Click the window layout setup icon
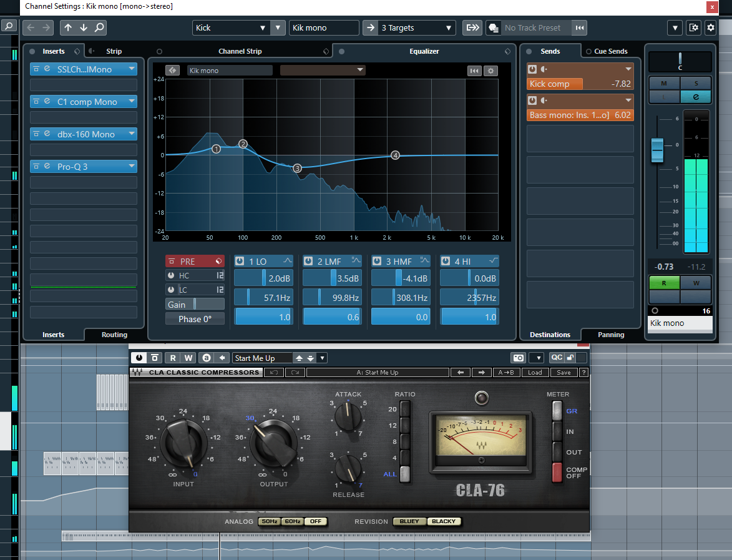This screenshot has height=560, width=732. point(694,27)
